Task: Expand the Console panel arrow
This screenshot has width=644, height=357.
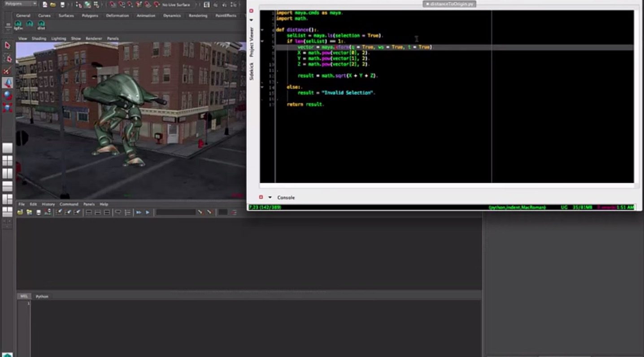Action: [x=270, y=197]
